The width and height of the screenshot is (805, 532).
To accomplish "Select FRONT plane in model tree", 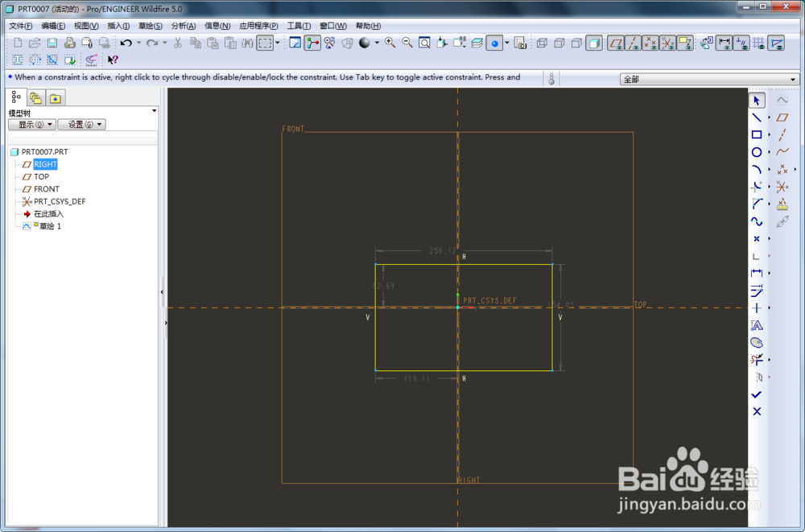I will (x=46, y=189).
